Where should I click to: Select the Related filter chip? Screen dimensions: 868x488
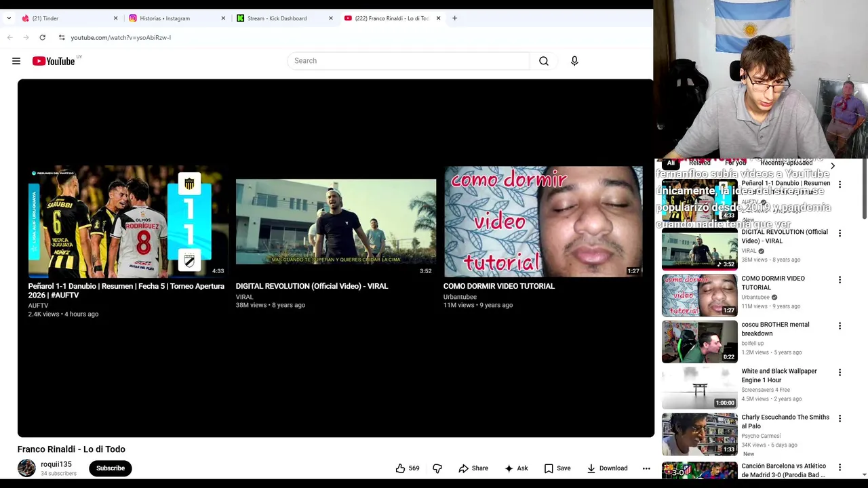pyautogui.click(x=700, y=163)
